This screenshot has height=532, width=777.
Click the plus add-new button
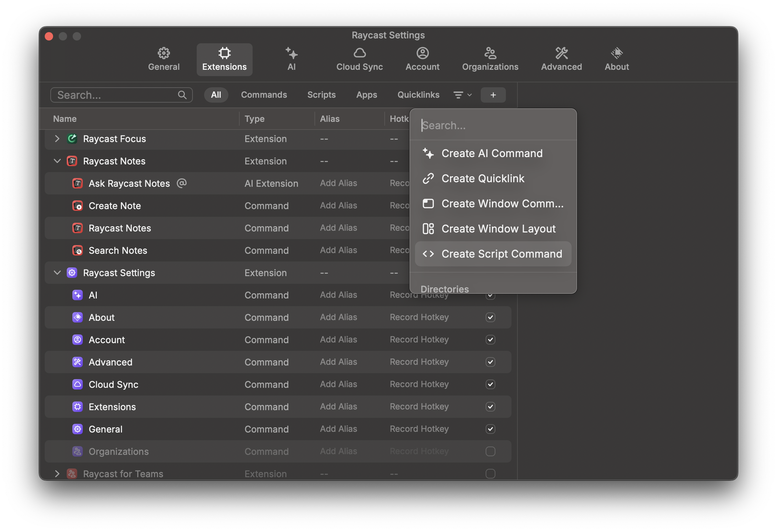493,95
